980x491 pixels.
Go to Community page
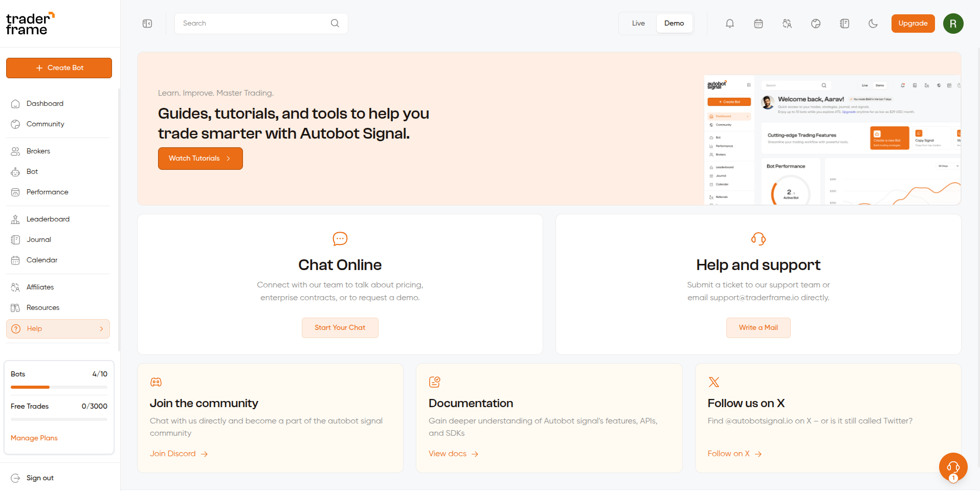coord(46,124)
